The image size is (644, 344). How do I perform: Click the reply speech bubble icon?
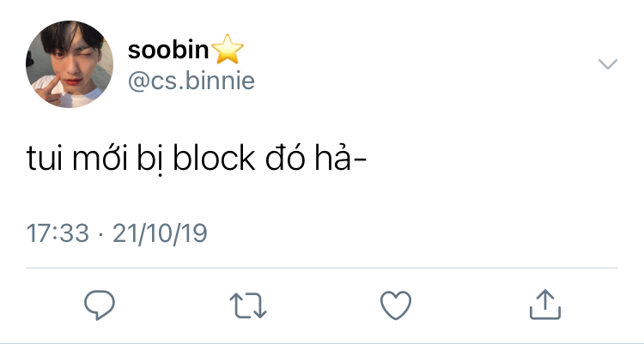click(x=100, y=305)
